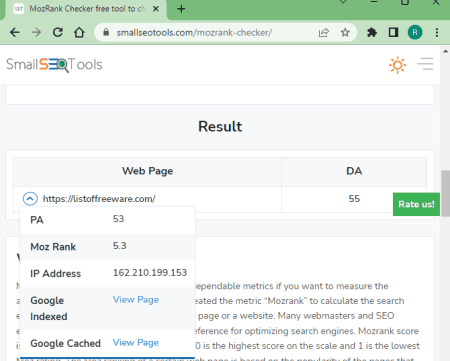The height and width of the screenshot is (361, 450).
Task: Open the browser side panel
Action: 393,32
